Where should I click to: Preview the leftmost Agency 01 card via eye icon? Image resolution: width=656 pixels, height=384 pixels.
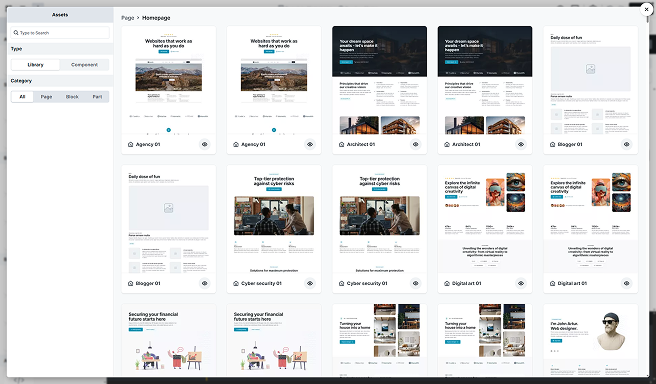tap(205, 144)
